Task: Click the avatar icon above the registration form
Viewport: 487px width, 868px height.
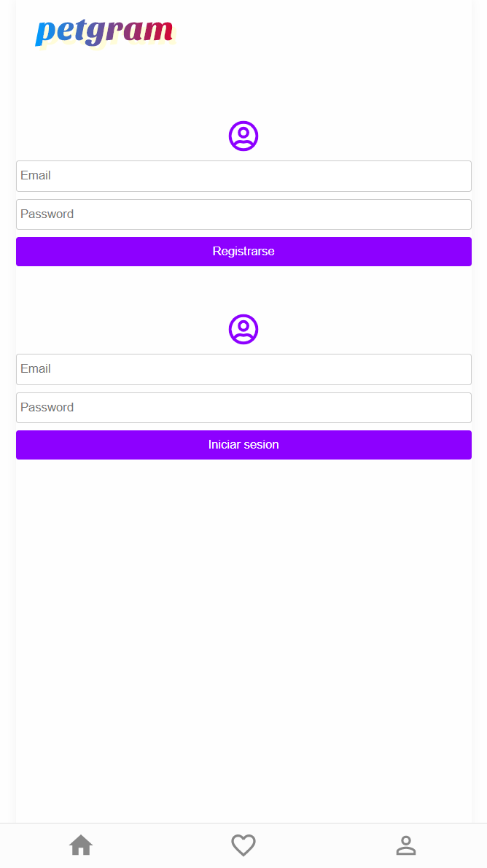Action: tap(243, 136)
